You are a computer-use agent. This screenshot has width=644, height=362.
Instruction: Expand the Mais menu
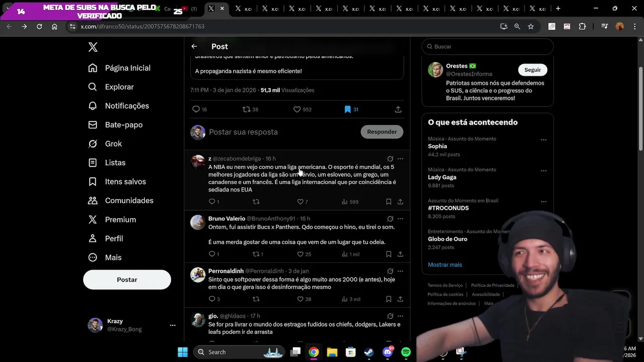tap(105, 257)
